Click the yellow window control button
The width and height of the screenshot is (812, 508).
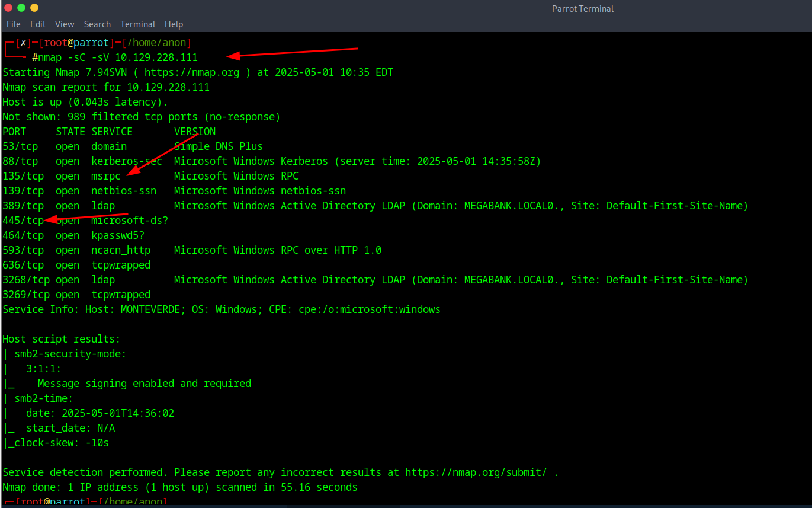34,8
